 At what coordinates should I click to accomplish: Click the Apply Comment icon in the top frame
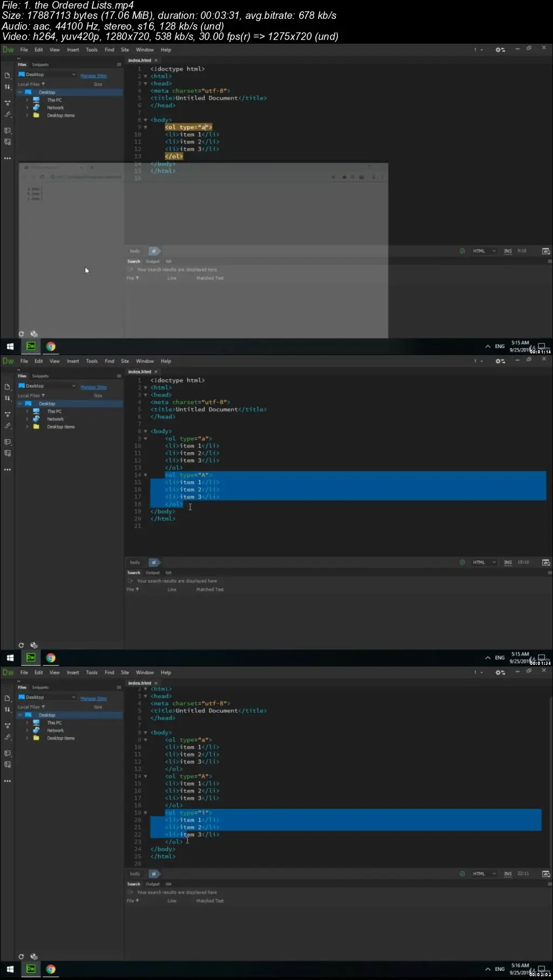click(8, 131)
